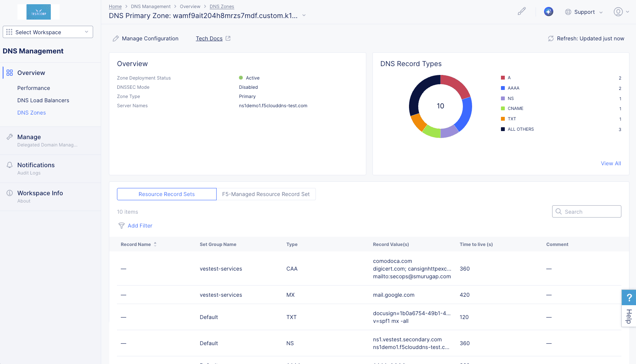Click the Refresh icon near Updated just now
Screen dimensions: 636x364
tap(550, 38)
